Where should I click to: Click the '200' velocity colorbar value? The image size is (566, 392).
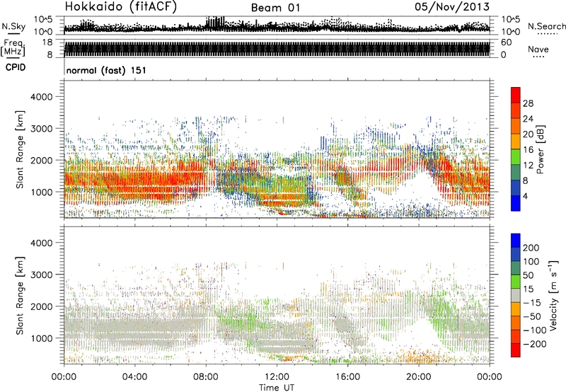point(531,248)
